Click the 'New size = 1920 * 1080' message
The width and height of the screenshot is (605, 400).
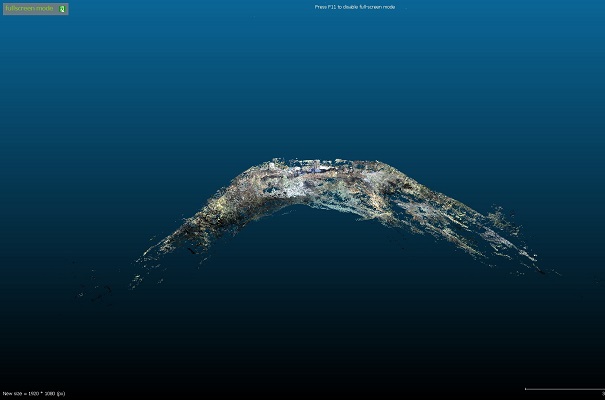point(34,394)
